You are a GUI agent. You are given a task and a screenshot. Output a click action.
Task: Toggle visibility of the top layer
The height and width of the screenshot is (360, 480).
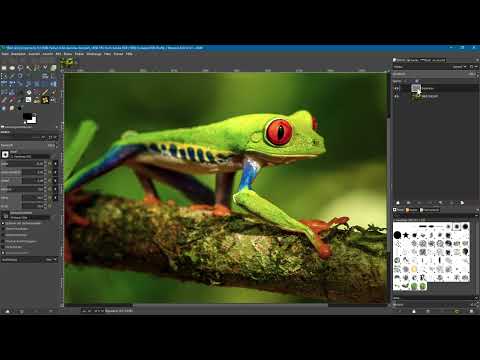[x=397, y=88]
